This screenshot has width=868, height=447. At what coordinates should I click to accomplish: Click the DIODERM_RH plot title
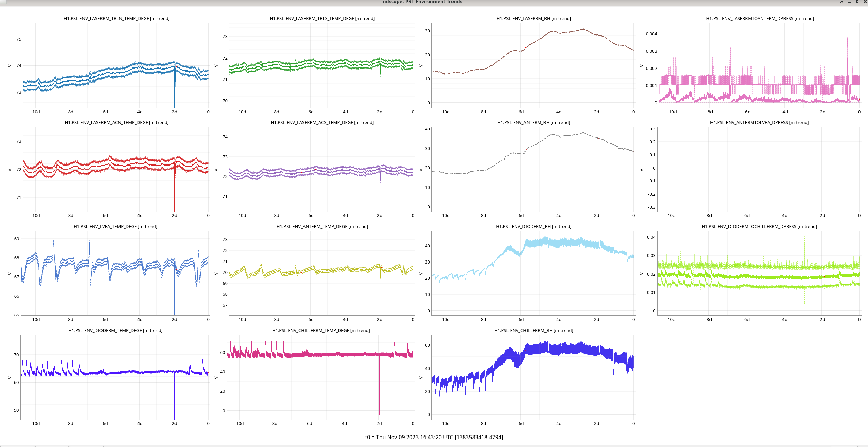click(533, 226)
